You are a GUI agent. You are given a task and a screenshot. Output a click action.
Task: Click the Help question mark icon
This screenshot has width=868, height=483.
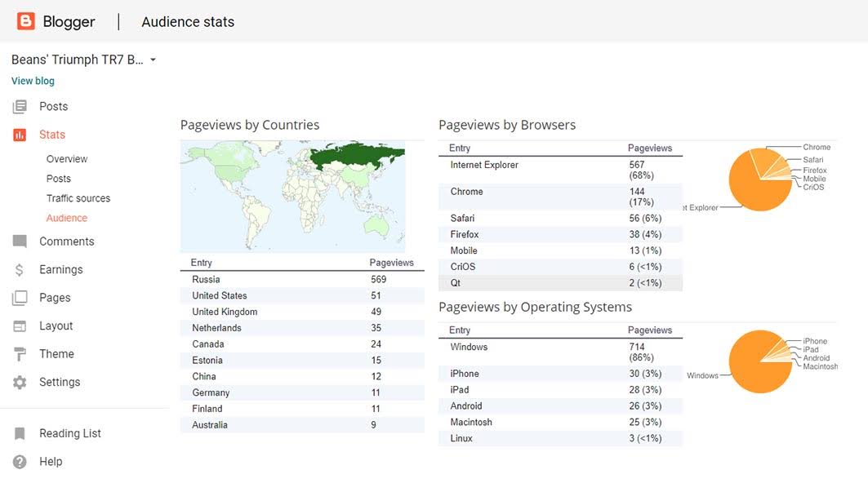click(x=20, y=462)
